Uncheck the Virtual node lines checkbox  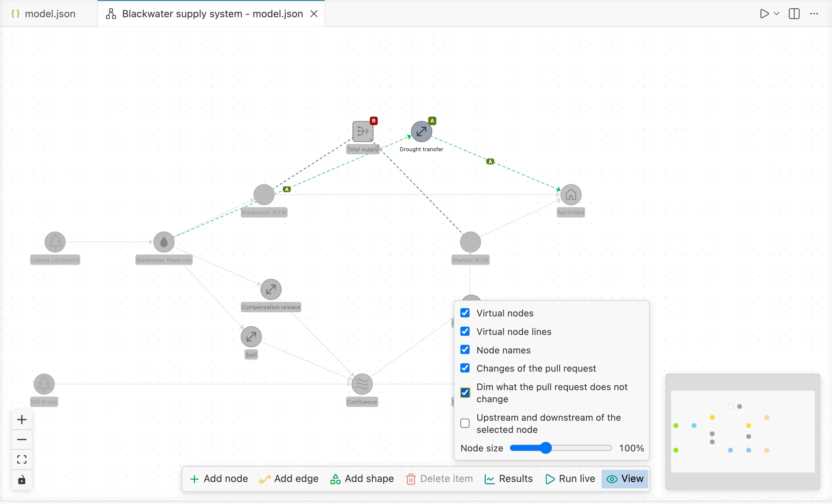point(465,331)
